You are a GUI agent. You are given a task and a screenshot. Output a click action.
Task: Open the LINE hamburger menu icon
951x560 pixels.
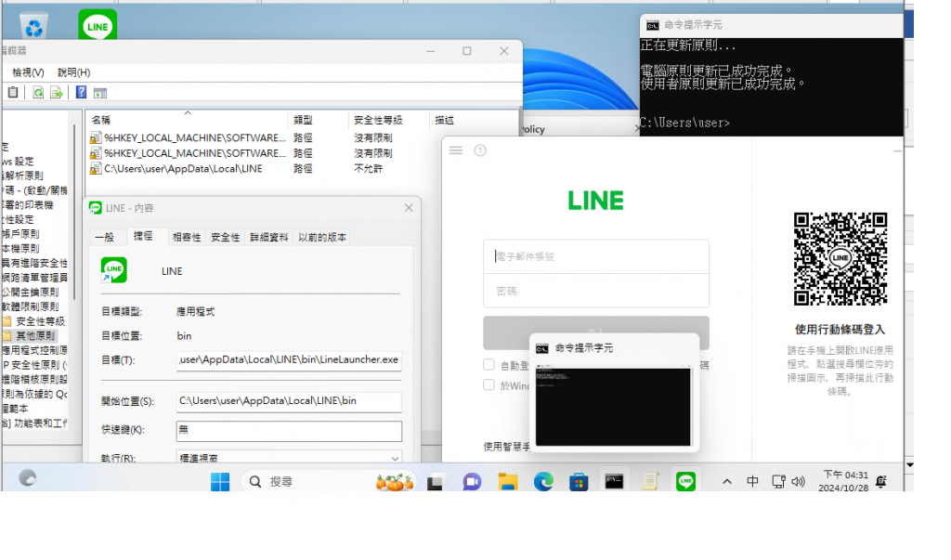pyautogui.click(x=455, y=150)
